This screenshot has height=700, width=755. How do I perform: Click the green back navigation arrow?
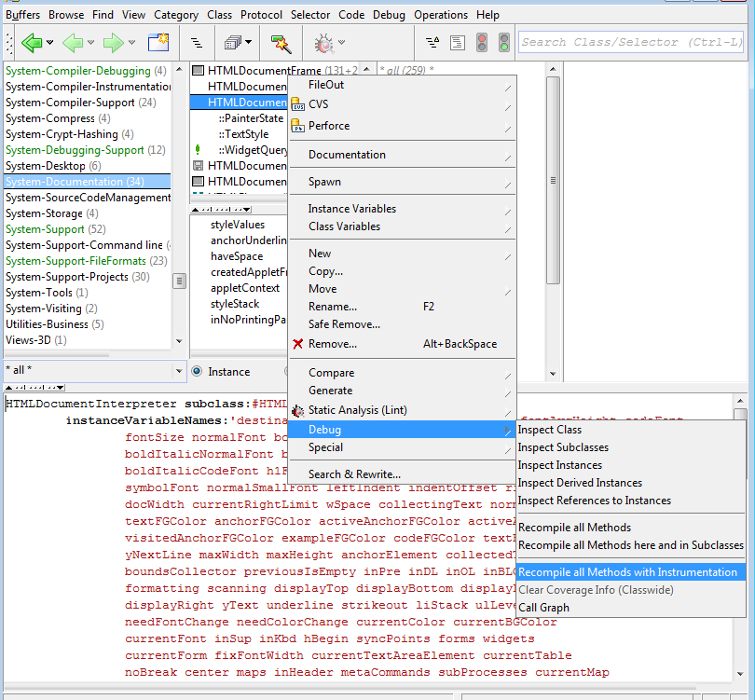click(32, 42)
